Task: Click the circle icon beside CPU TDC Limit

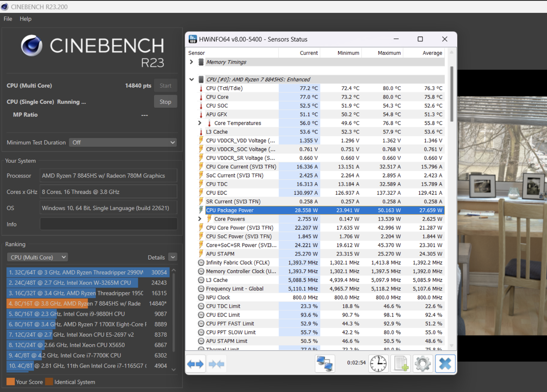Action: (201, 306)
